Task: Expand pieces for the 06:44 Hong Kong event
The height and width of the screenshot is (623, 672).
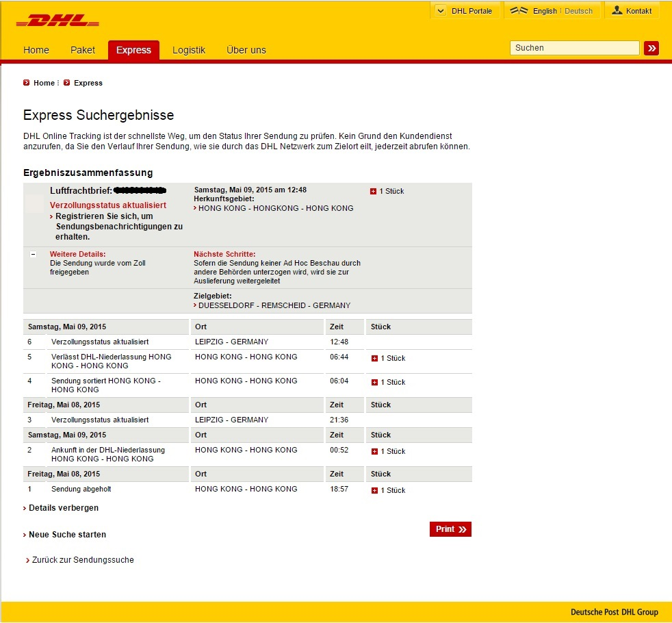Action: pyautogui.click(x=374, y=359)
